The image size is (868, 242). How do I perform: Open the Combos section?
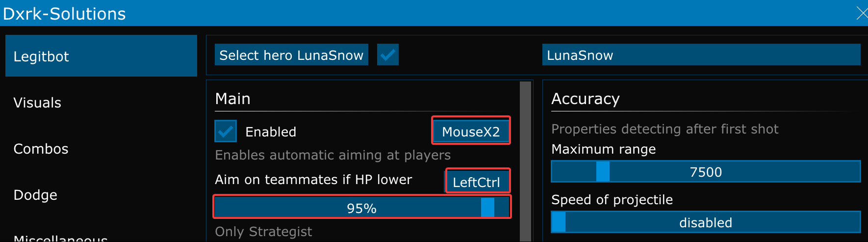pyautogui.click(x=41, y=149)
